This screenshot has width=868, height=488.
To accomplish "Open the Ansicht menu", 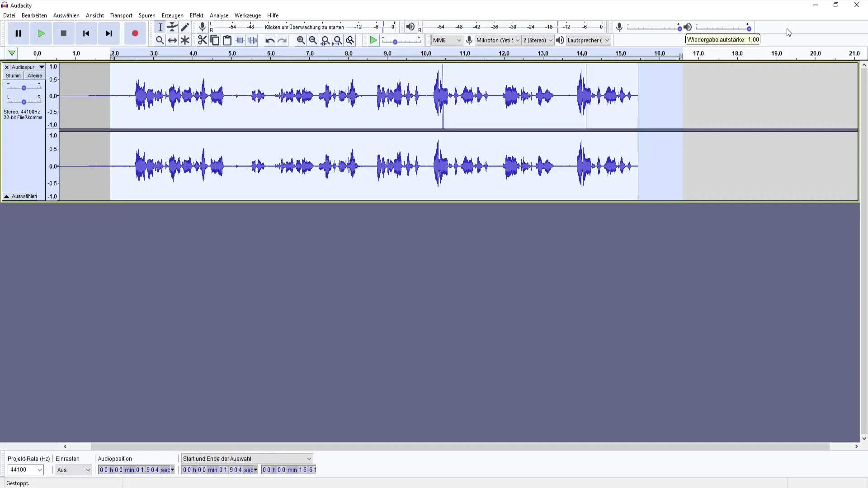I will coord(95,15).
